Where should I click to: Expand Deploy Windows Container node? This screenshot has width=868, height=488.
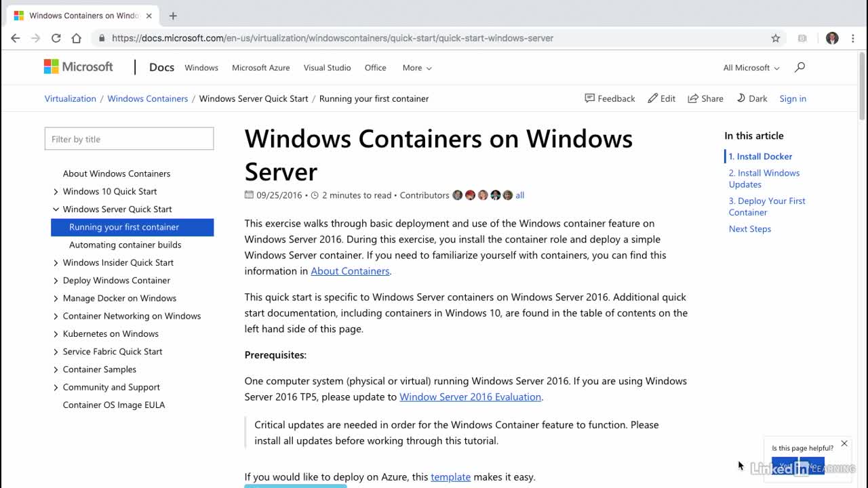(56, 281)
